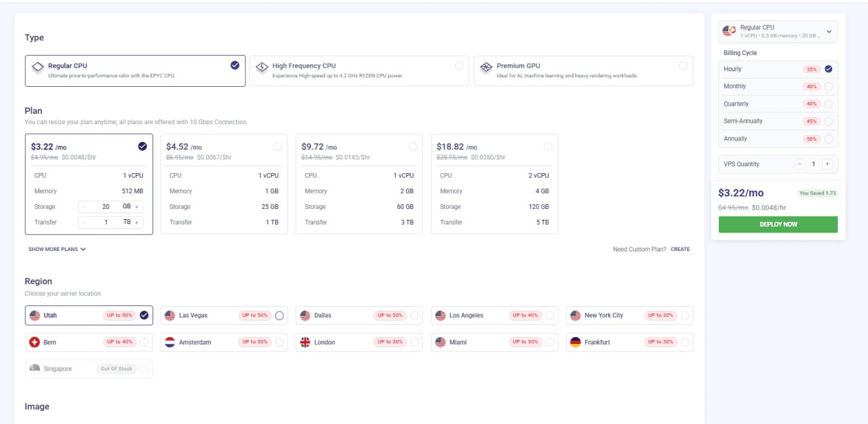Select the $3.22/mo plan radio

[x=142, y=146]
